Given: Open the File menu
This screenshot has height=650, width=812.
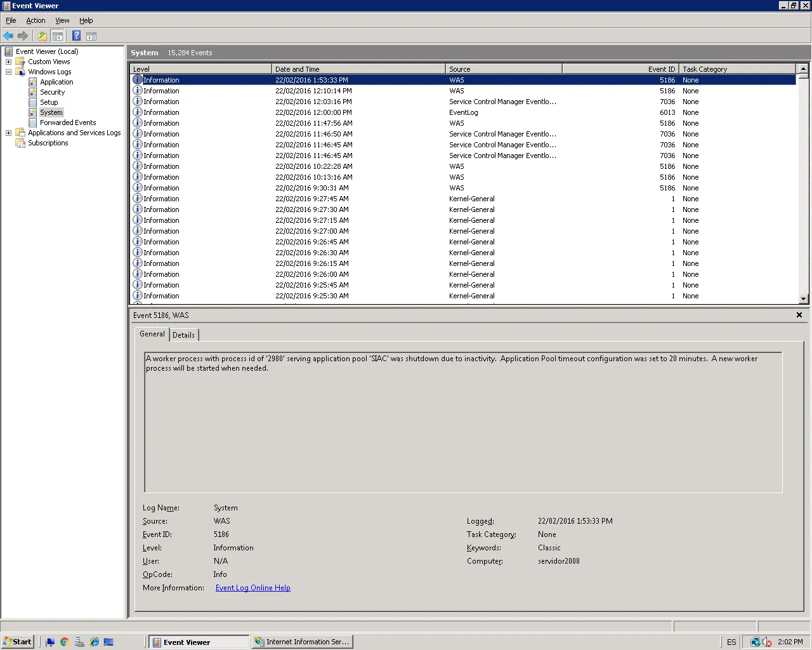Looking at the screenshot, I should (x=11, y=20).
